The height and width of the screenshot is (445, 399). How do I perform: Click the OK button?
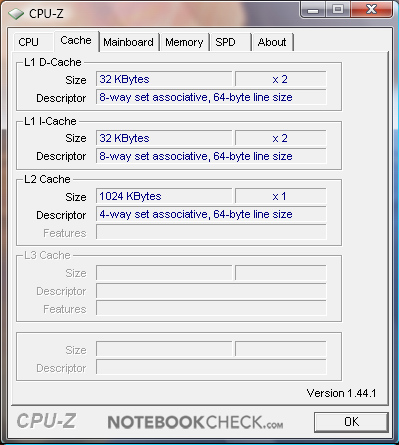click(351, 422)
